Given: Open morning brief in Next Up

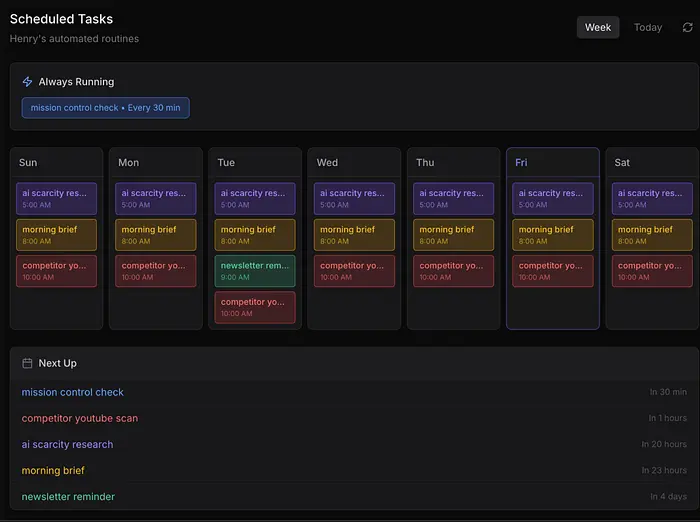Looking at the screenshot, I should 53,471.
